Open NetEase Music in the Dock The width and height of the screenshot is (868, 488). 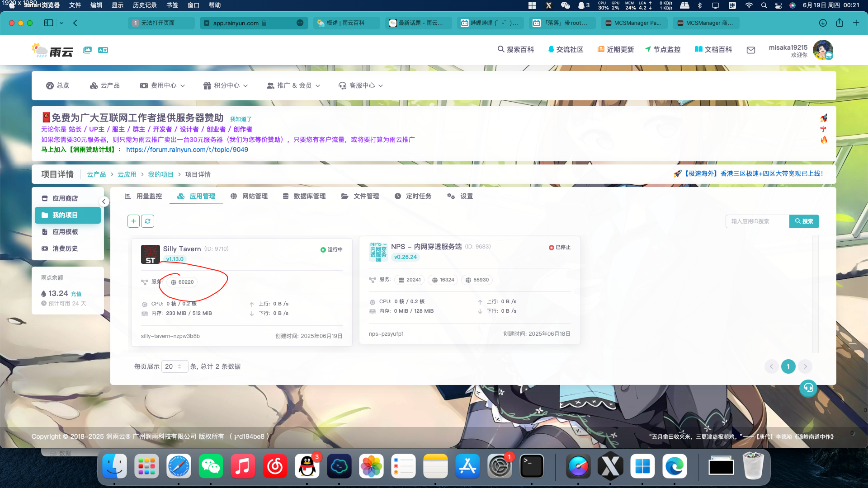click(x=275, y=466)
